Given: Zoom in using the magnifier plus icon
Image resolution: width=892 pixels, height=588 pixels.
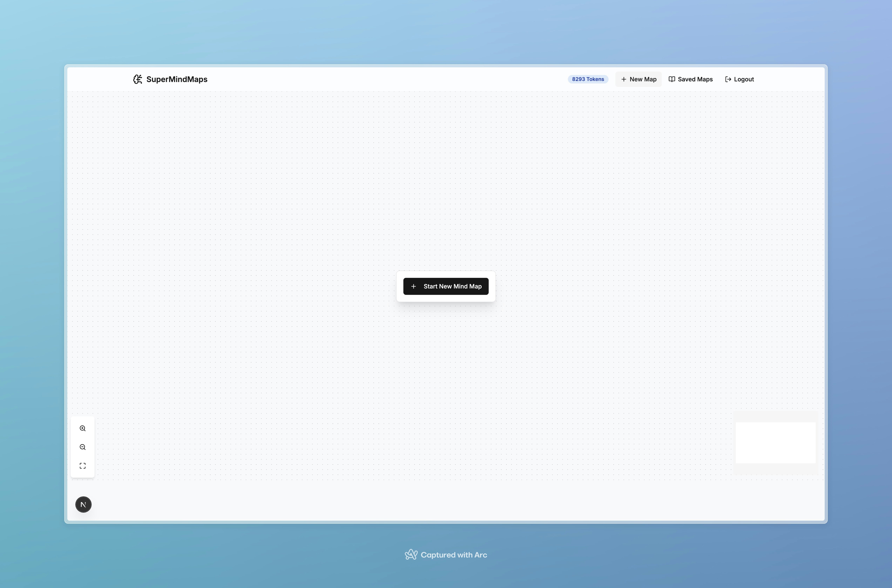Looking at the screenshot, I should click(x=83, y=428).
